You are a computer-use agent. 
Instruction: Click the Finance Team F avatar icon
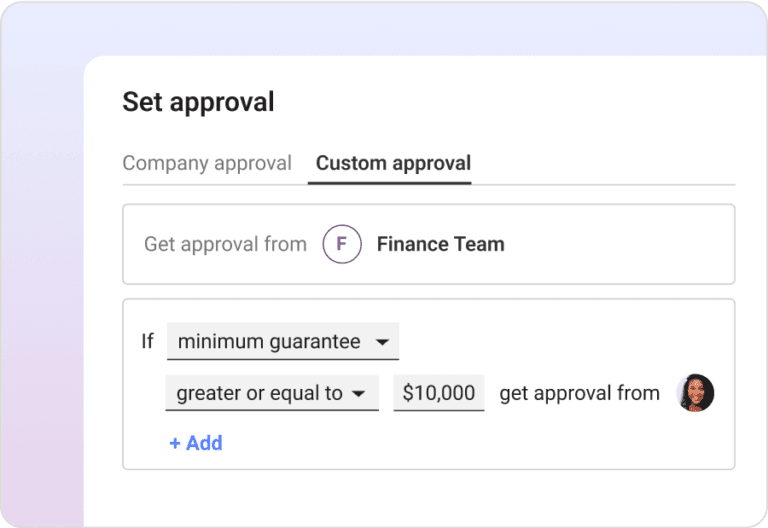click(342, 244)
